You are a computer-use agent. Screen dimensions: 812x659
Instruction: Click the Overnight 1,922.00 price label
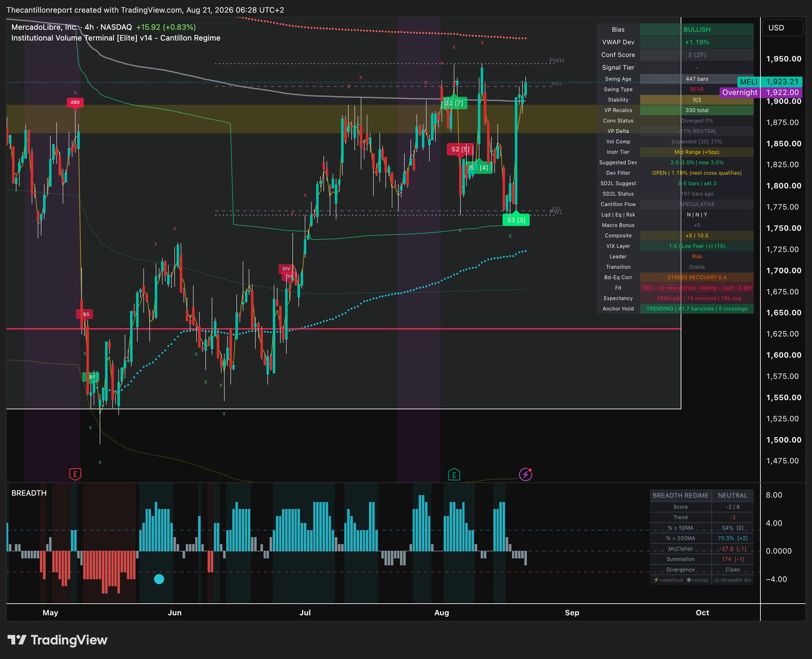(761, 93)
